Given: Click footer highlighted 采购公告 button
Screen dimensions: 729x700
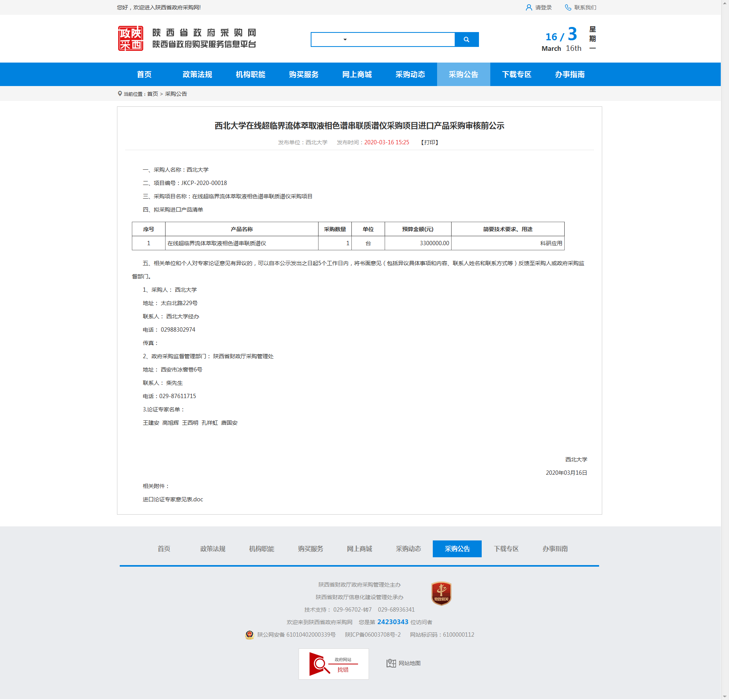Looking at the screenshot, I should pyautogui.click(x=457, y=549).
